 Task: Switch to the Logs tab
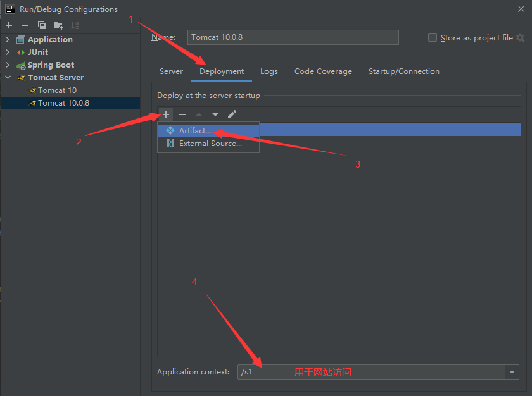pyautogui.click(x=269, y=71)
